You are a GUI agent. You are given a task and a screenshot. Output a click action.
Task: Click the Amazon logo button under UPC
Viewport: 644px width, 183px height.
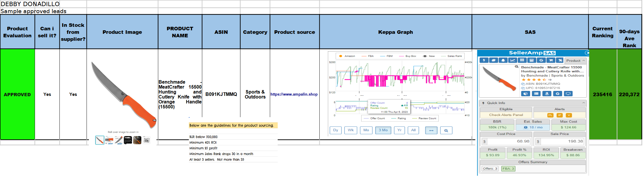[x=547, y=94]
